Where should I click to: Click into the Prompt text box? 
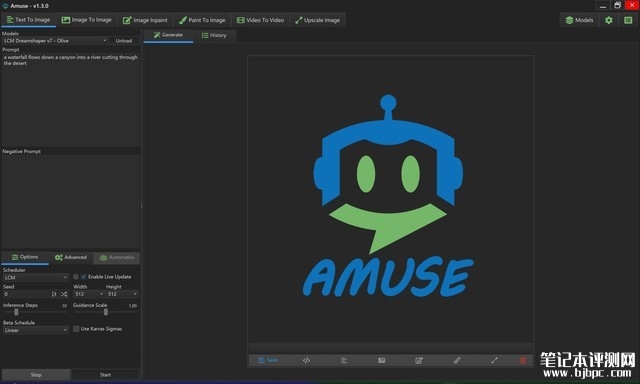click(x=71, y=99)
